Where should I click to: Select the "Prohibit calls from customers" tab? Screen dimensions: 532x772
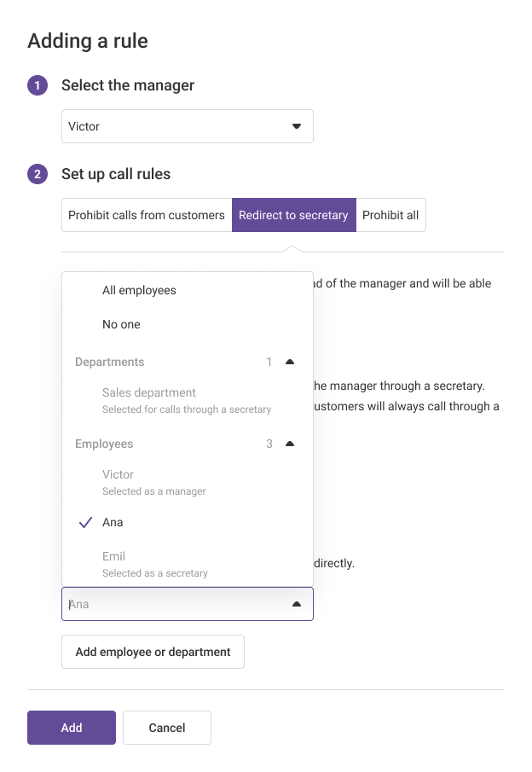(147, 215)
